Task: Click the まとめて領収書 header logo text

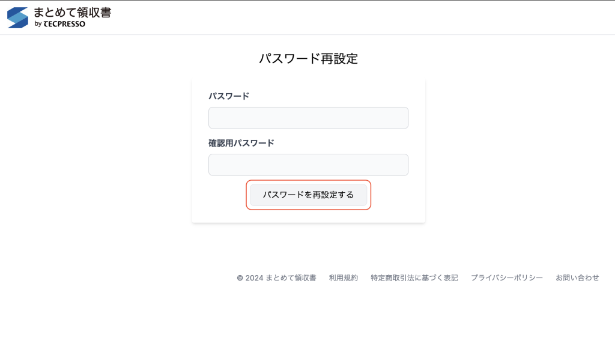Action: pos(72,13)
